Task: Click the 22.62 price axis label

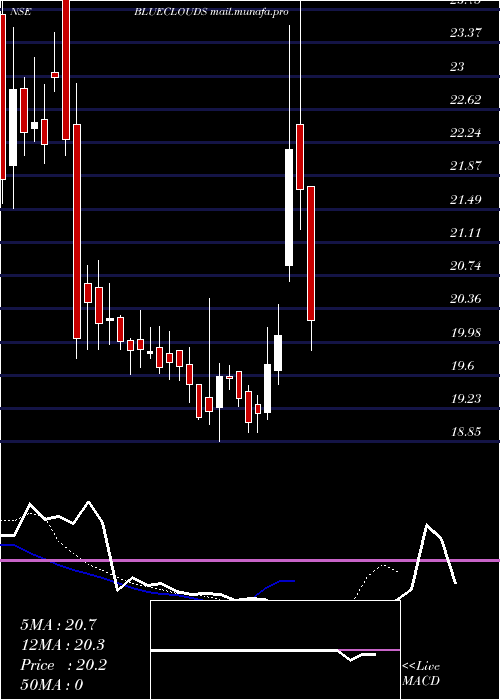Action: point(466,100)
